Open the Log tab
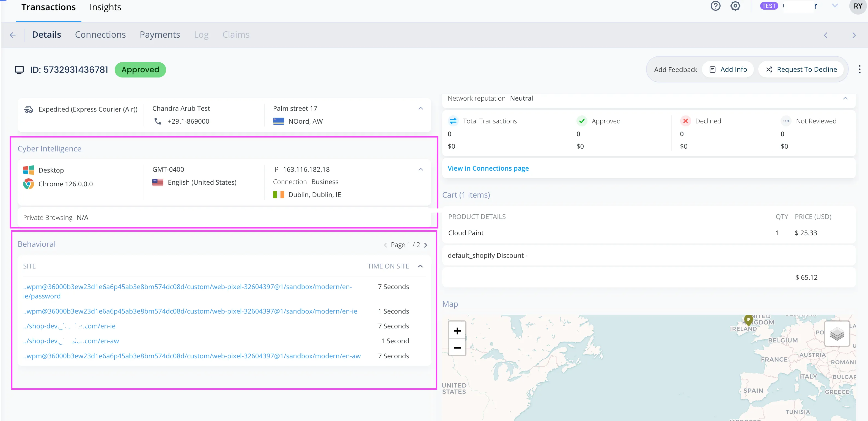The width and height of the screenshot is (868, 421). (x=201, y=35)
